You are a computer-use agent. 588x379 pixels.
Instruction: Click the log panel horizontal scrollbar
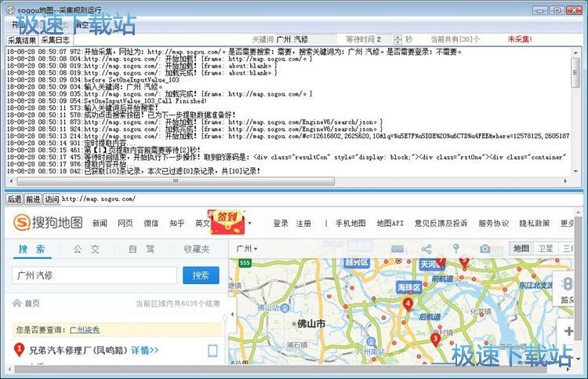pos(176,181)
